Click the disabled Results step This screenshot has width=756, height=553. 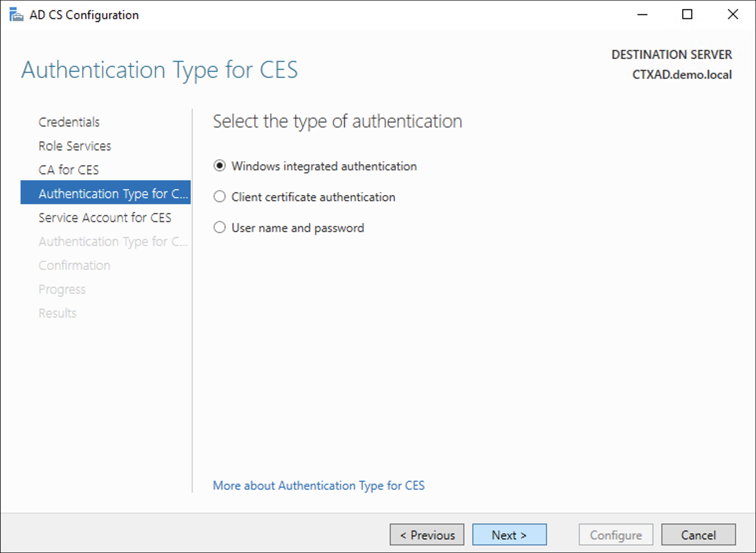[x=57, y=313]
